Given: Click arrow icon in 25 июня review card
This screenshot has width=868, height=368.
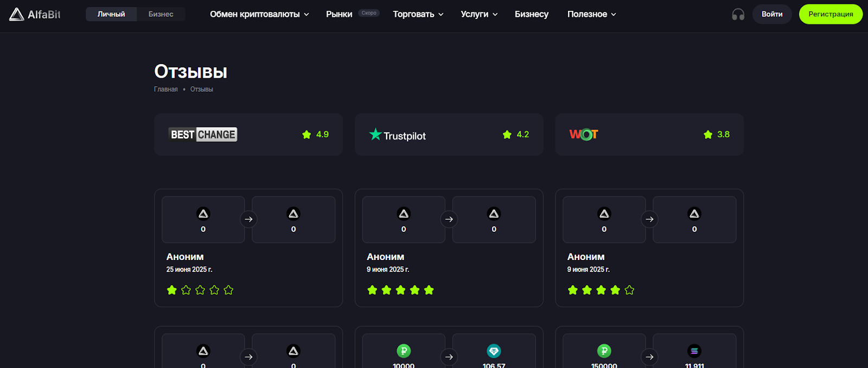Looking at the screenshot, I should click(x=248, y=219).
